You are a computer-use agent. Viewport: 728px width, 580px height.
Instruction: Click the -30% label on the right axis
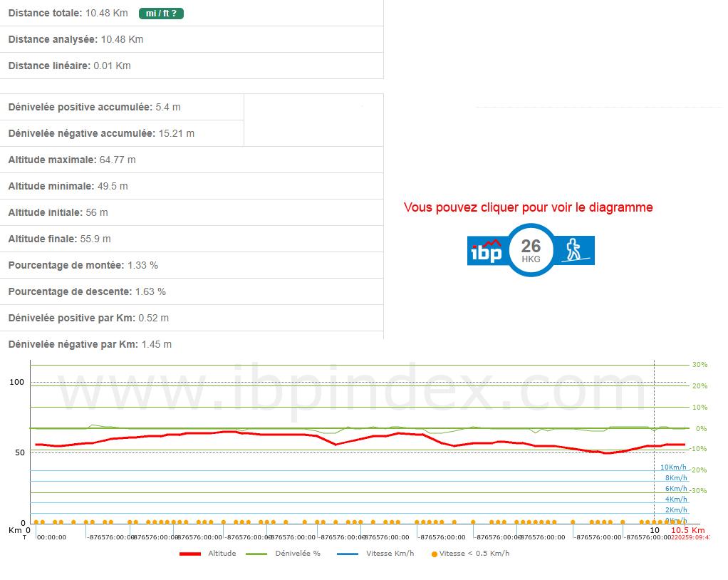click(x=697, y=490)
